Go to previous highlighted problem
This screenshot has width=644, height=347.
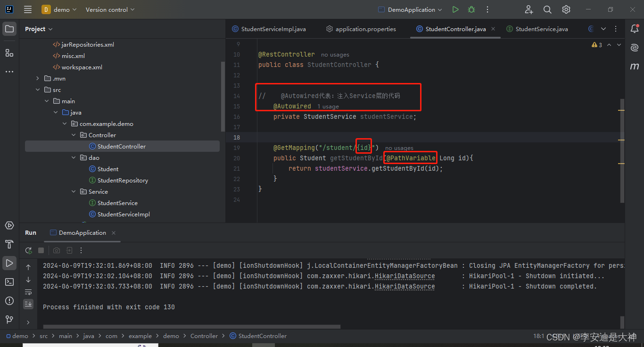609,45
